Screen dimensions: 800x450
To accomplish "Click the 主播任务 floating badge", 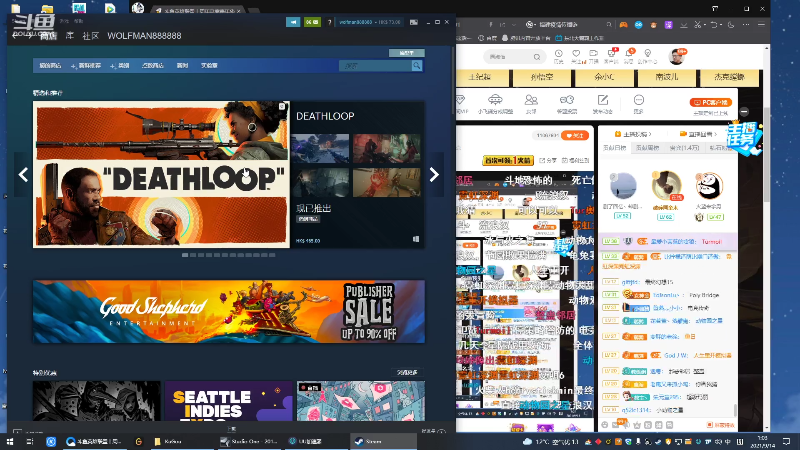I will tap(744, 137).
